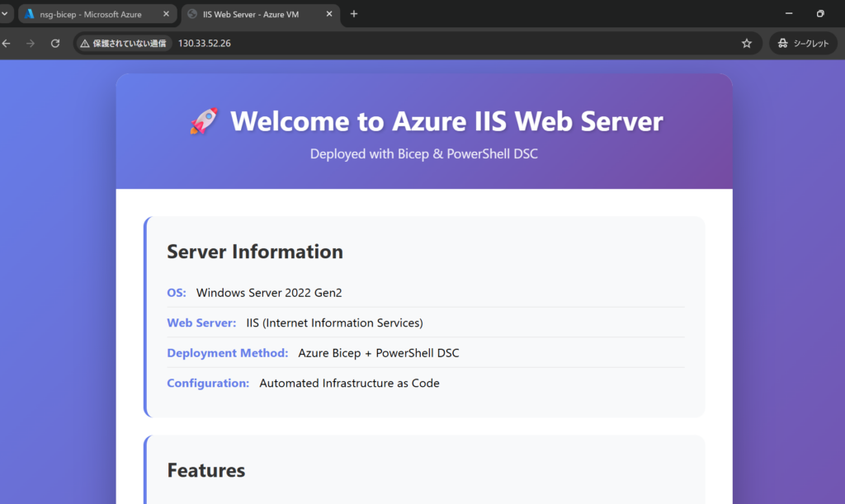This screenshot has width=845, height=504.
Task: Close the IIS Web Server tab
Action: coord(328,14)
